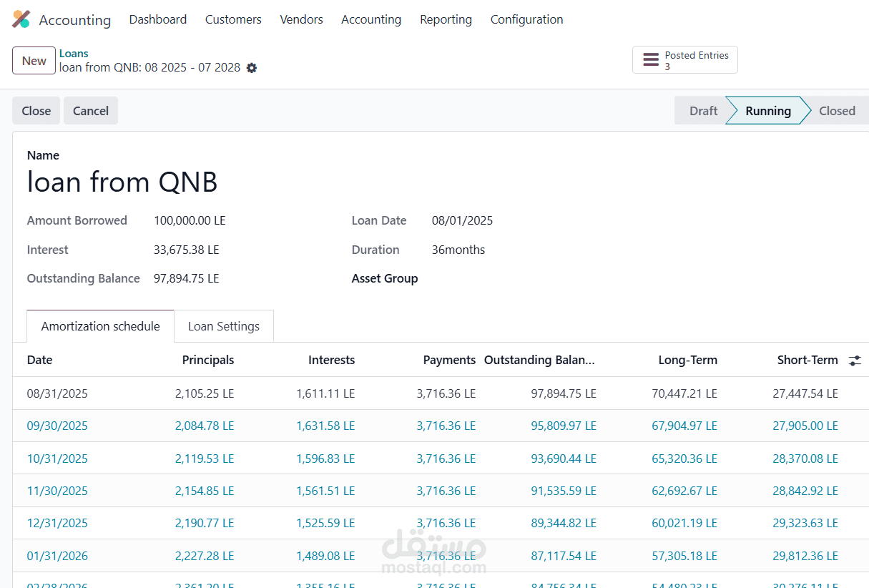This screenshot has height=588, width=869.
Task: Click interest amount 1,631.58 LE
Action: [x=325, y=426]
